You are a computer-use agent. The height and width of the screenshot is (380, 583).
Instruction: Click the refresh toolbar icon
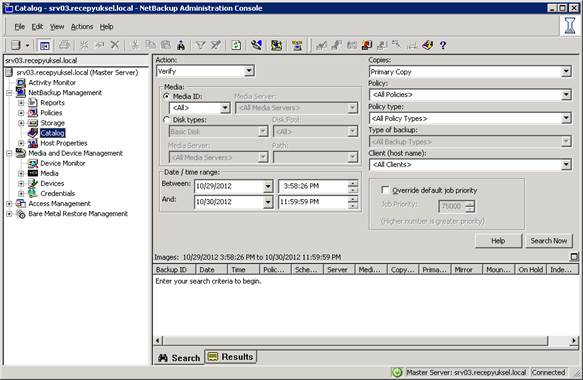coord(236,45)
